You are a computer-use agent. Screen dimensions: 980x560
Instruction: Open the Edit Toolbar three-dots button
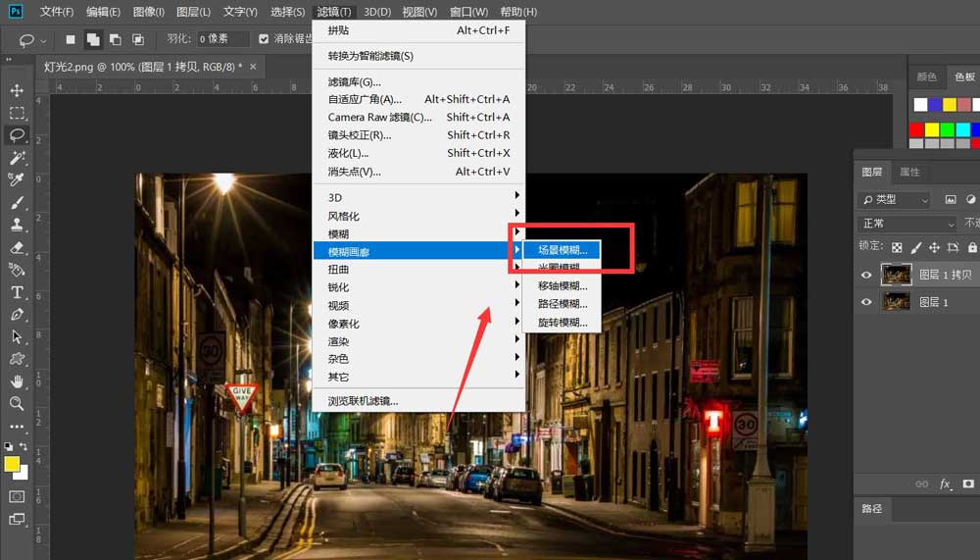17,427
